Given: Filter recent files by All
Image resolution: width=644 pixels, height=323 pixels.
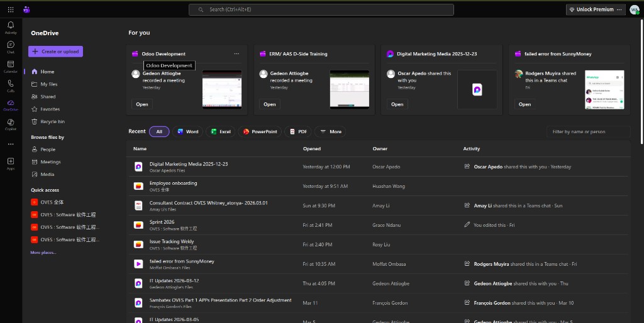Looking at the screenshot, I should [x=159, y=132].
